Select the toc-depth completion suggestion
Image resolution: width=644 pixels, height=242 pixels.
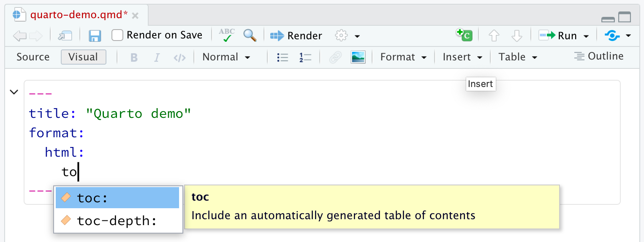pos(117,220)
